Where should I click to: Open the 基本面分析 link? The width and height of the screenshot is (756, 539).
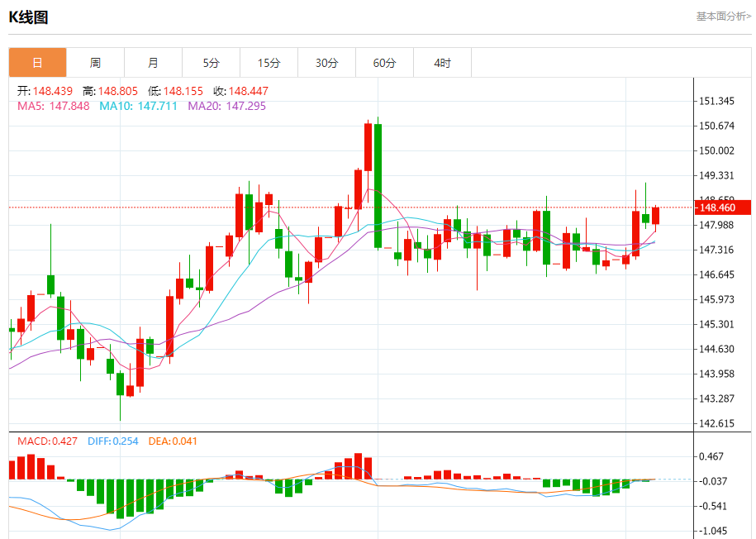pyautogui.click(x=723, y=17)
